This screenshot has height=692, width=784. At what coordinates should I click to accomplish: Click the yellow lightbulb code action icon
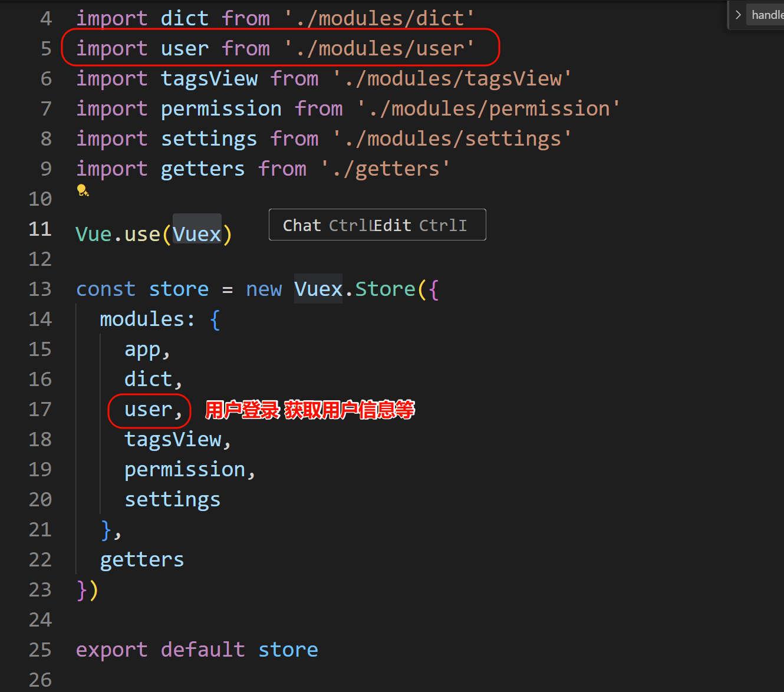click(83, 190)
